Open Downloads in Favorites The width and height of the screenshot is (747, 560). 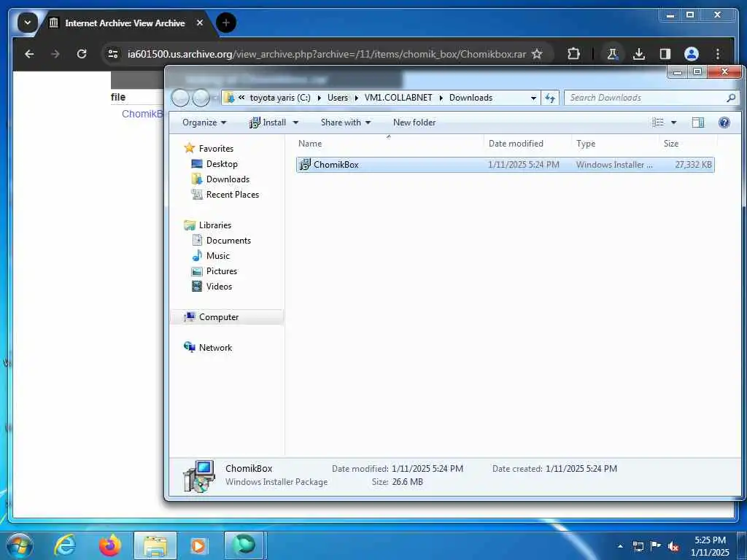click(228, 179)
